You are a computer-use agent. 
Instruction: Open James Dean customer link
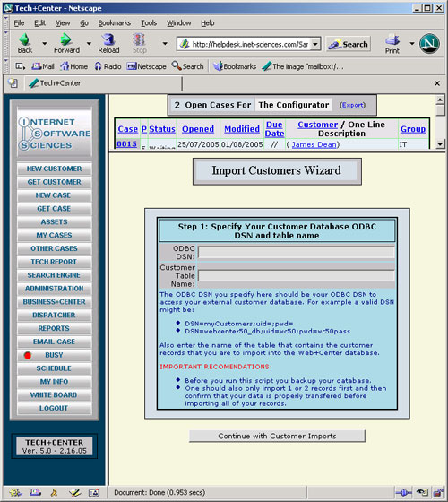point(314,144)
